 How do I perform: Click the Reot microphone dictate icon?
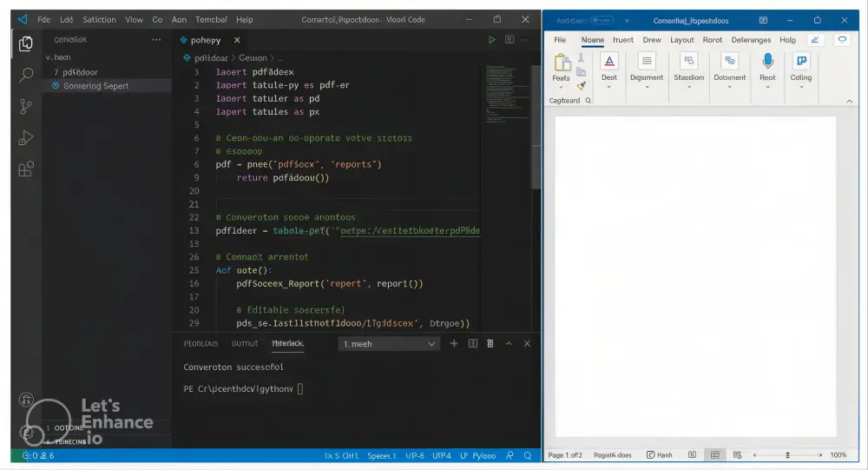click(x=767, y=61)
